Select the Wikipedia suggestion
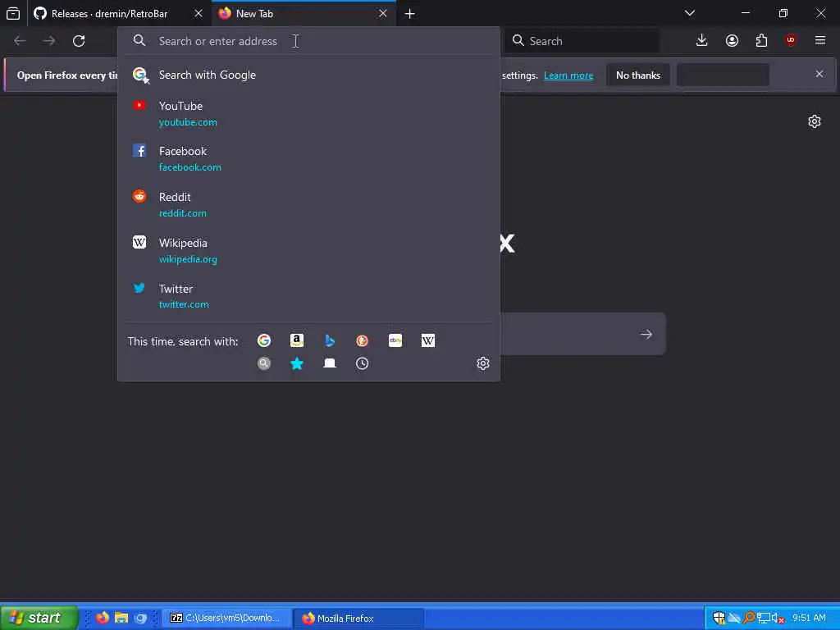 308,251
